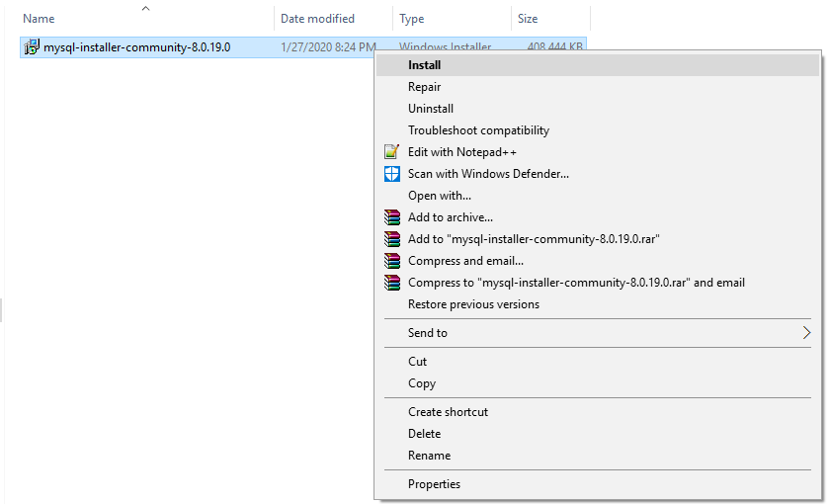Choose Compress to rar and email
Viewport: 830px width, 504px height.
(x=598, y=283)
